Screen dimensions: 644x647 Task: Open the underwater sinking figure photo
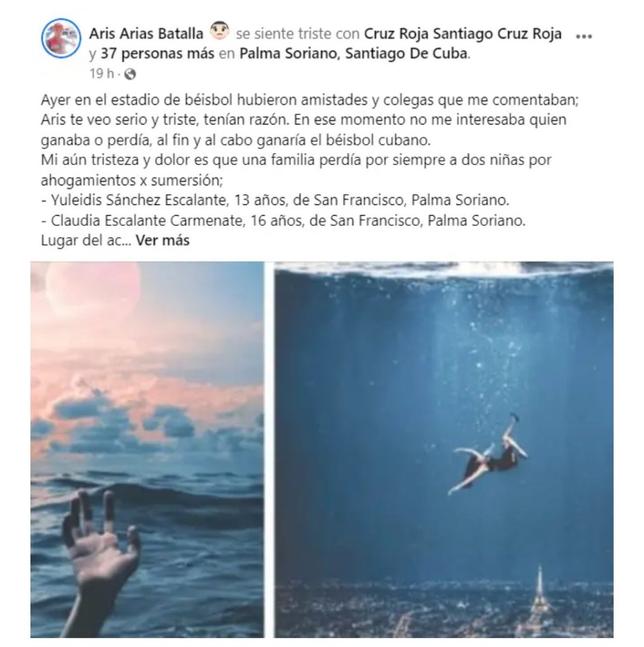click(444, 450)
